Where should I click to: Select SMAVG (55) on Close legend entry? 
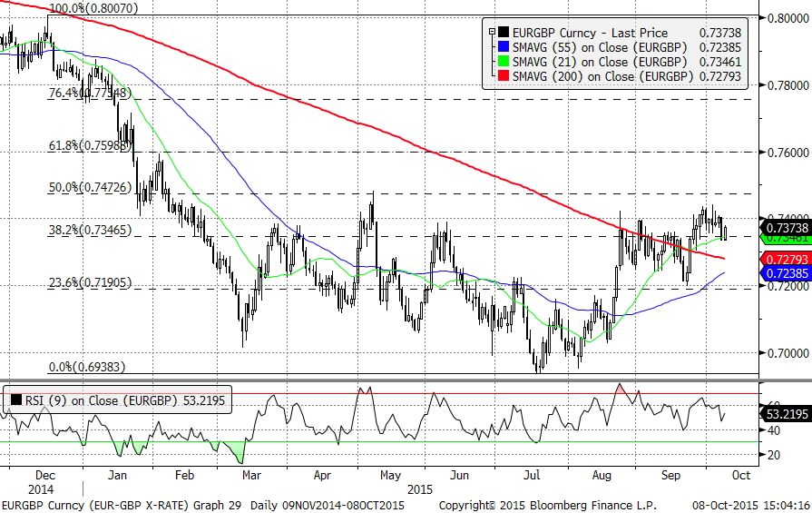(600, 47)
